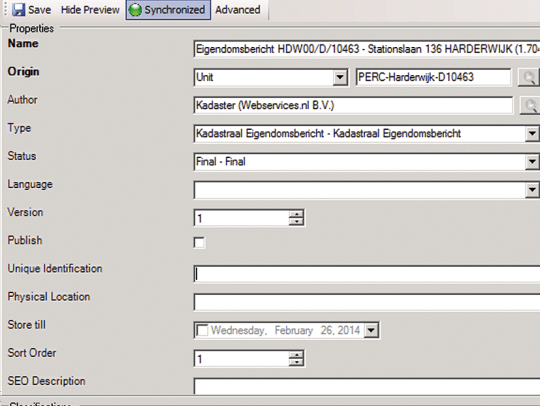This screenshot has width=540, height=406.
Task: Click the 'Store till' field label
Action: [27, 325]
